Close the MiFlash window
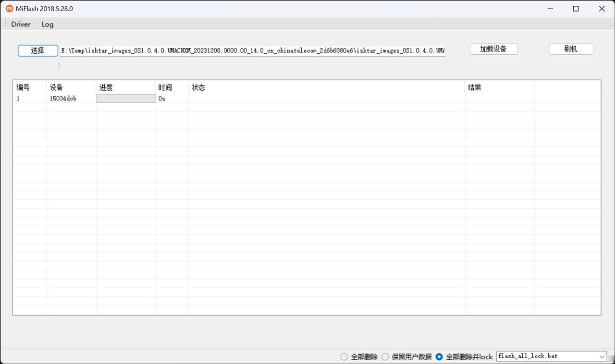Viewport: 615px width, 364px height. pos(602,9)
